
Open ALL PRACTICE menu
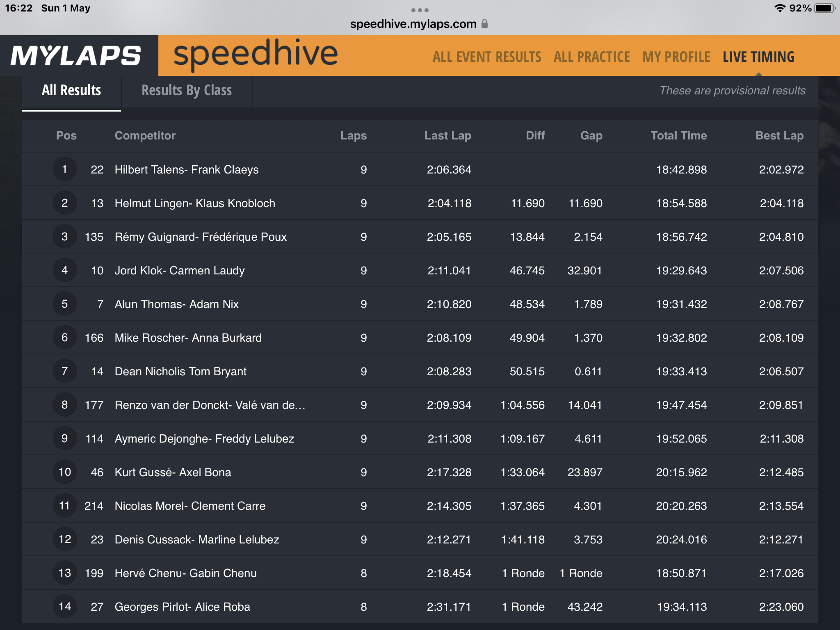pos(592,57)
